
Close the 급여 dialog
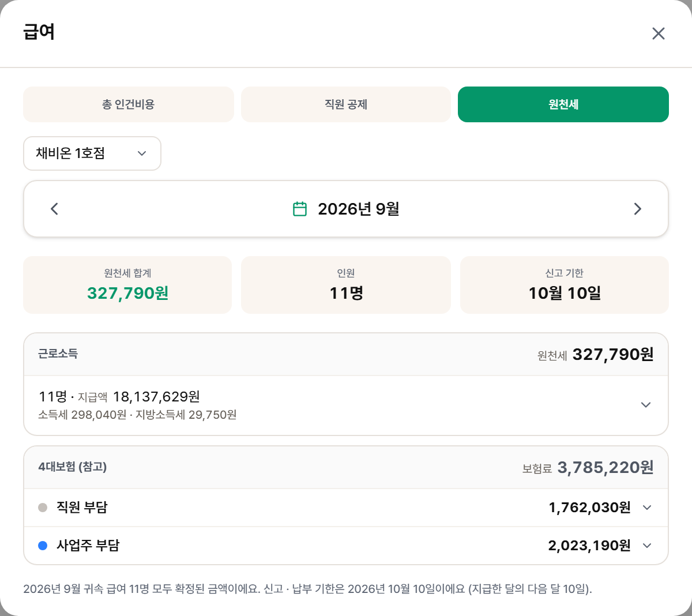tap(659, 33)
